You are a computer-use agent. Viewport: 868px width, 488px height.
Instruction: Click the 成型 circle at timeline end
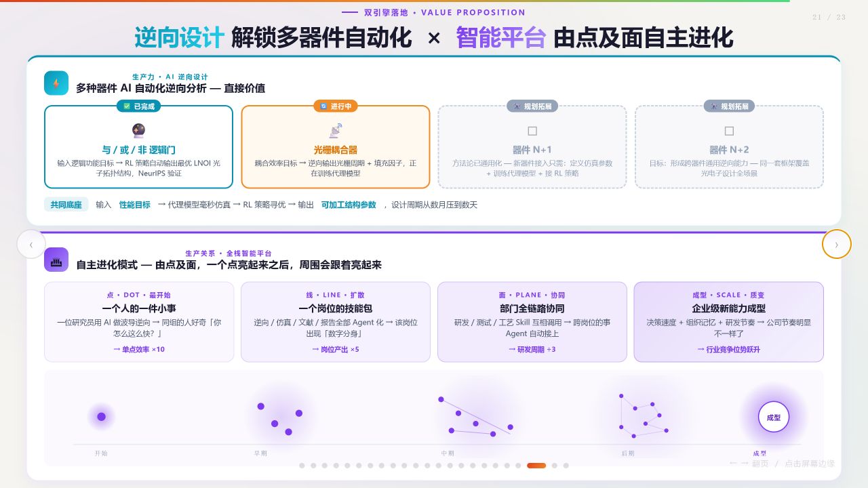pos(774,417)
